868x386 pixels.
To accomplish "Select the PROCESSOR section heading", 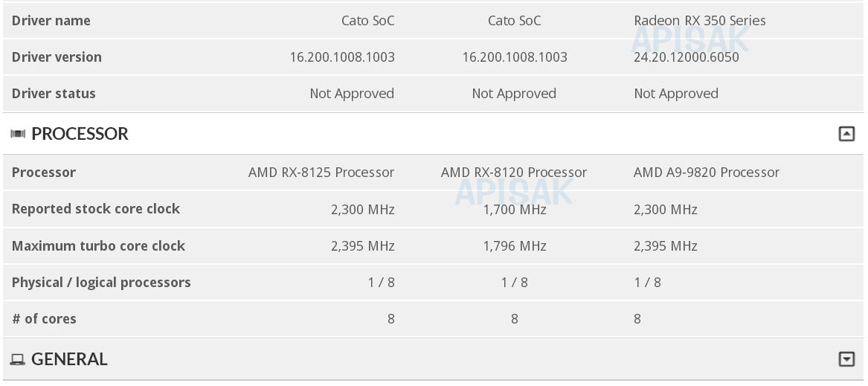I will tap(80, 134).
